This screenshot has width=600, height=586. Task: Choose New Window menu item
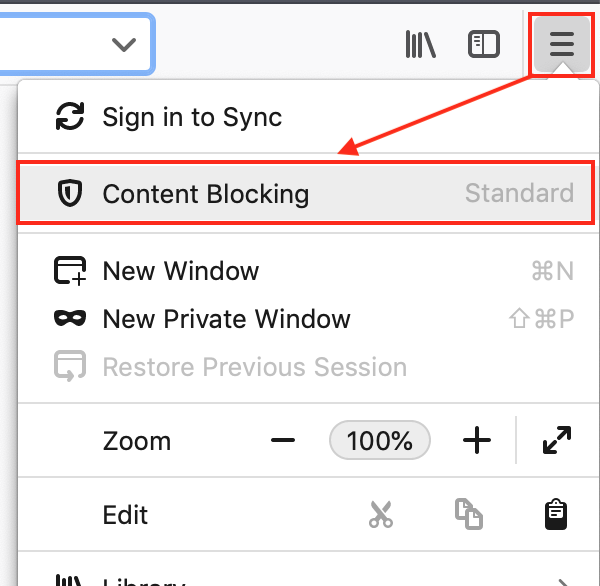click(180, 271)
